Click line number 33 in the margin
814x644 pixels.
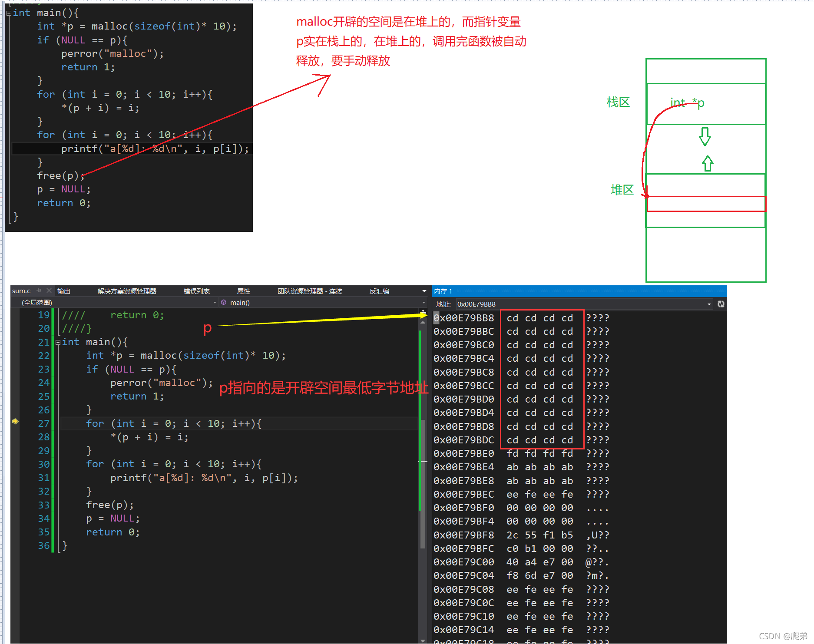point(44,505)
